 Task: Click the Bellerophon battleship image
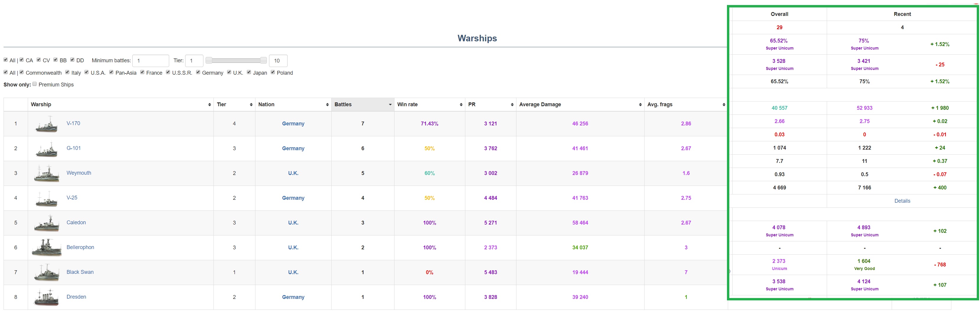coord(46,248)
